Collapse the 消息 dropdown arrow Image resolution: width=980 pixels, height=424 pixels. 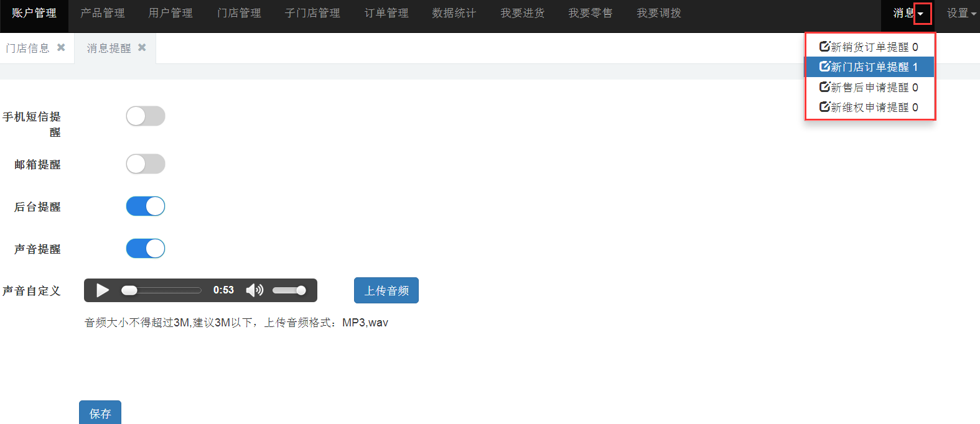tap(921, 14)
